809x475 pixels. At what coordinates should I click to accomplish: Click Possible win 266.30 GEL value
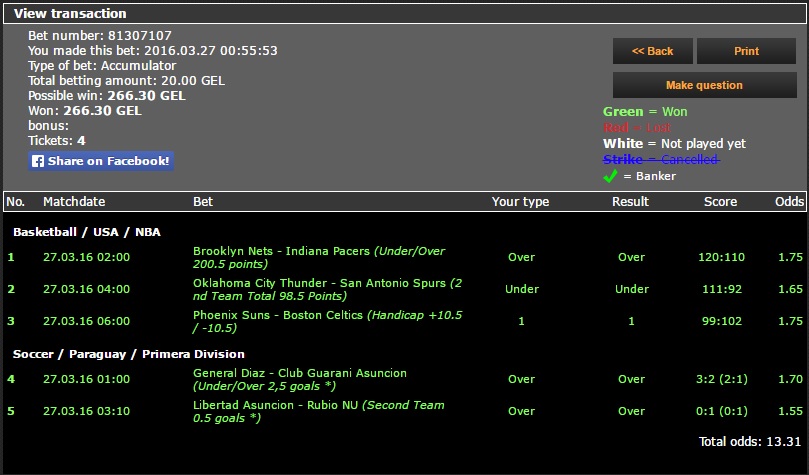(x=146, y=95)
